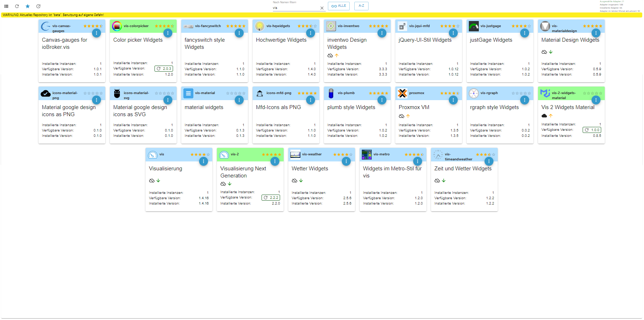644x320 pixels.
Task: Click the vis-colorpicker color wheel icon
Action: (x=117, y=26)
